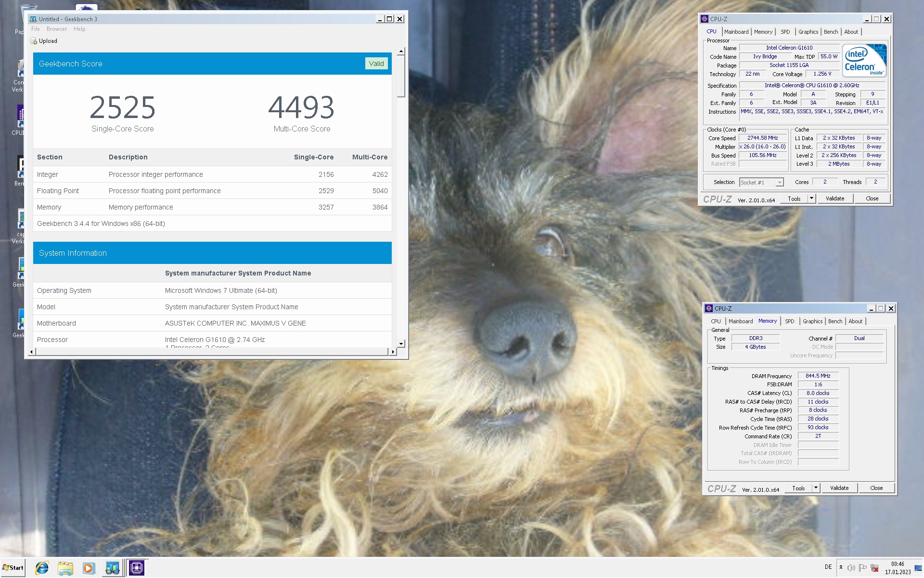Click Tools button in the CPU-Z CPU window
This screenshot has height=578, width=924.
point(794,198)
